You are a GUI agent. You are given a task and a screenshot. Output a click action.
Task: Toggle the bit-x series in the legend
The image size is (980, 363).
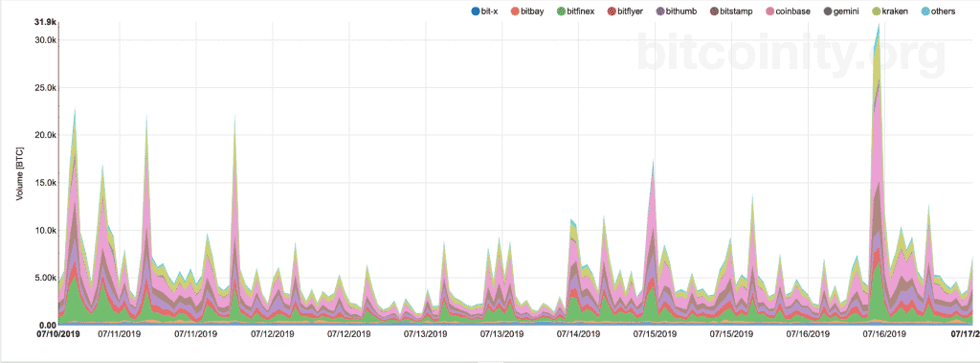click(484, 11)
